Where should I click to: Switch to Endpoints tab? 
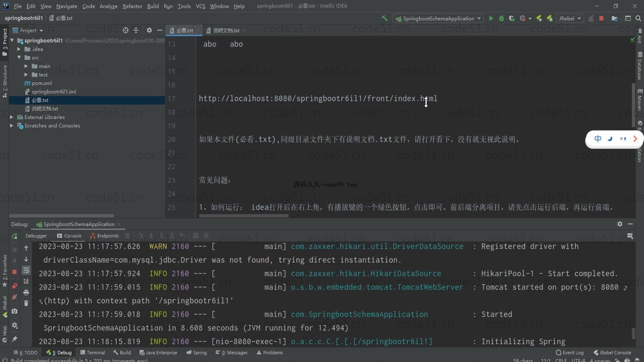point(104,236)
